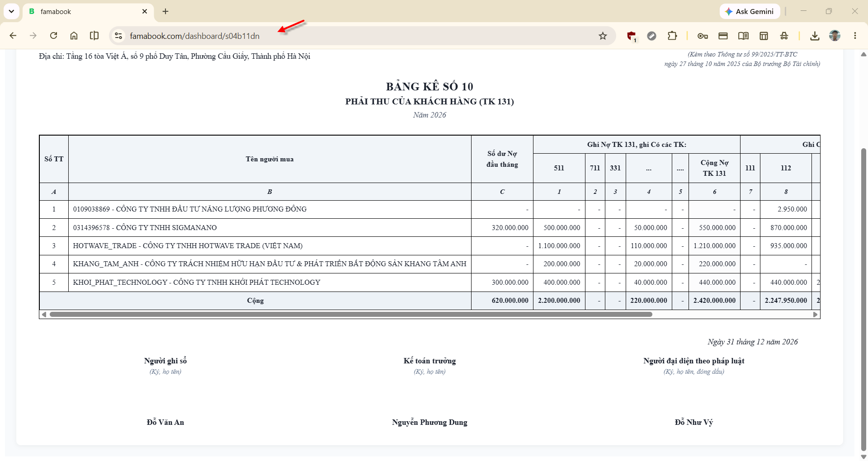Open the Extensions puzzle menu

(672, 36)
